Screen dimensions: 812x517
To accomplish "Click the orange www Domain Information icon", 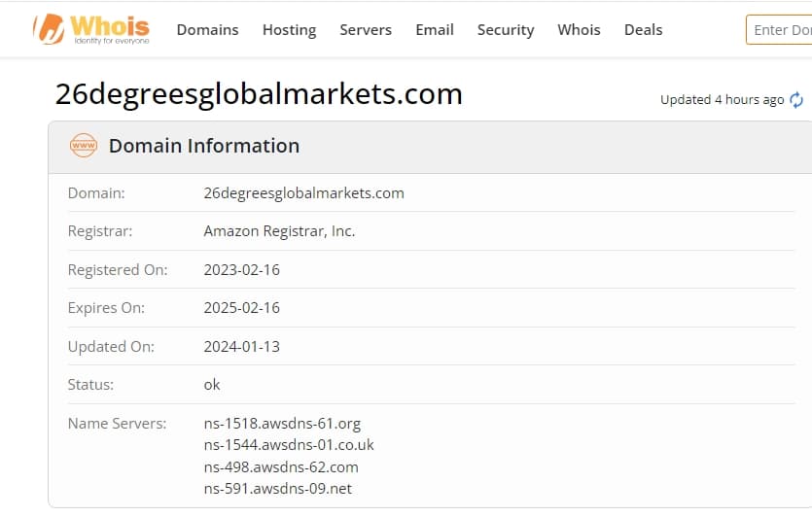I will coord(84,146).
